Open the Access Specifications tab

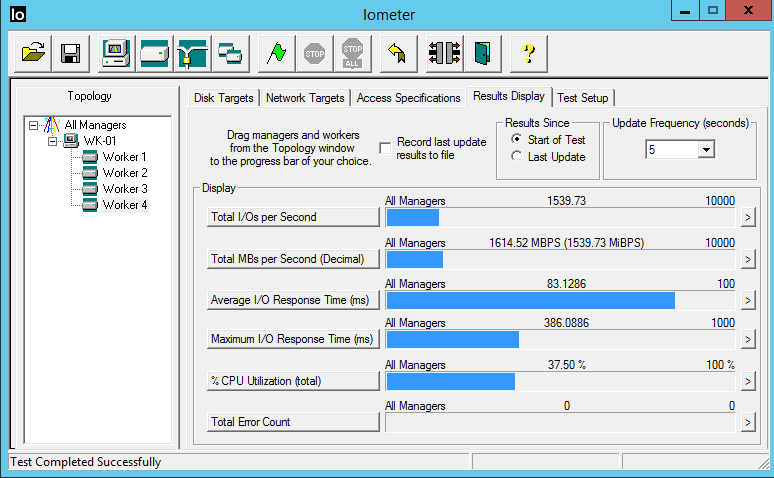click(408, 98)
